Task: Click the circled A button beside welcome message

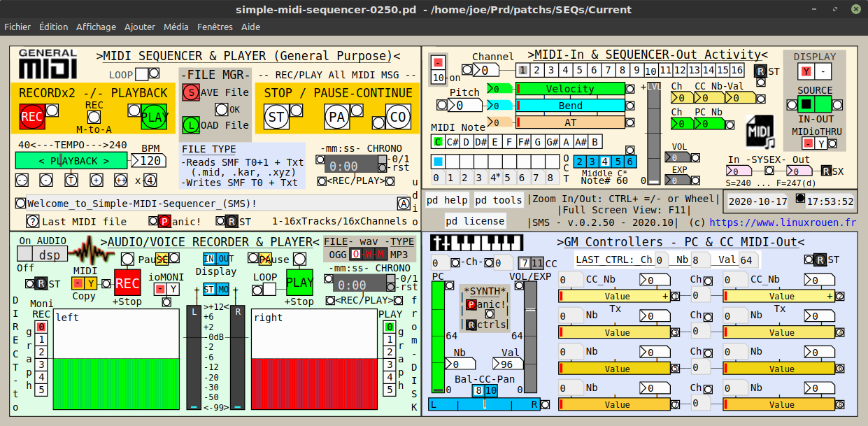Action: tap(404, 204)
